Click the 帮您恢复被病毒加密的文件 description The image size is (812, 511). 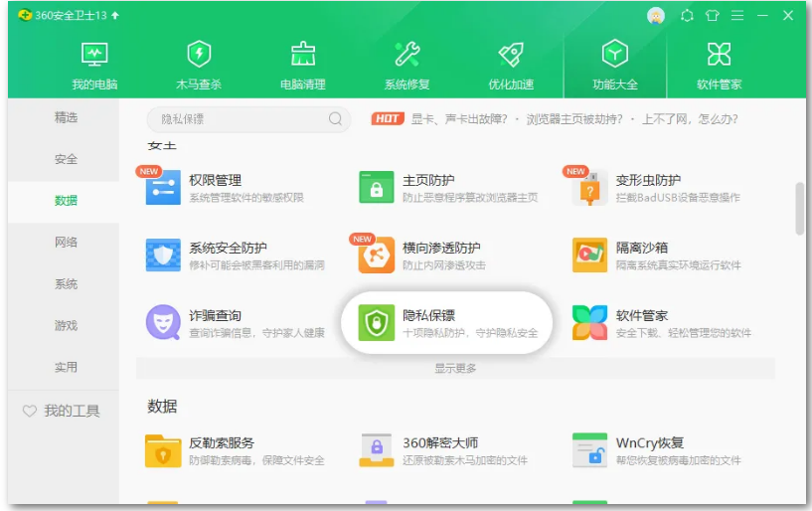click(x=679, y=460)
